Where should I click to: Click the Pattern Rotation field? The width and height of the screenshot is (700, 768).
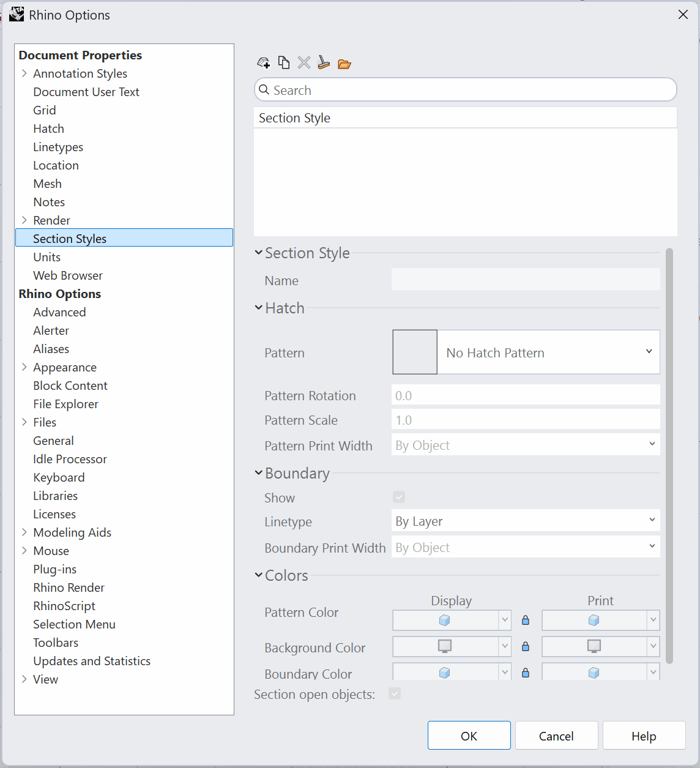click(526, 395)
